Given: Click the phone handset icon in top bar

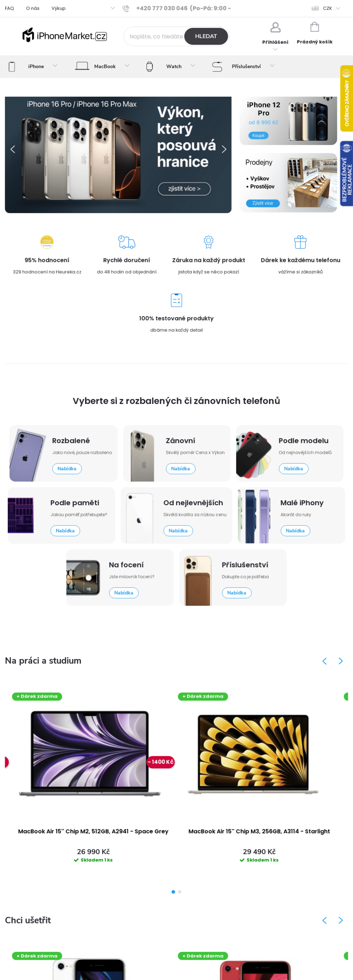Looking at the screenshot, I should point(126,8).
